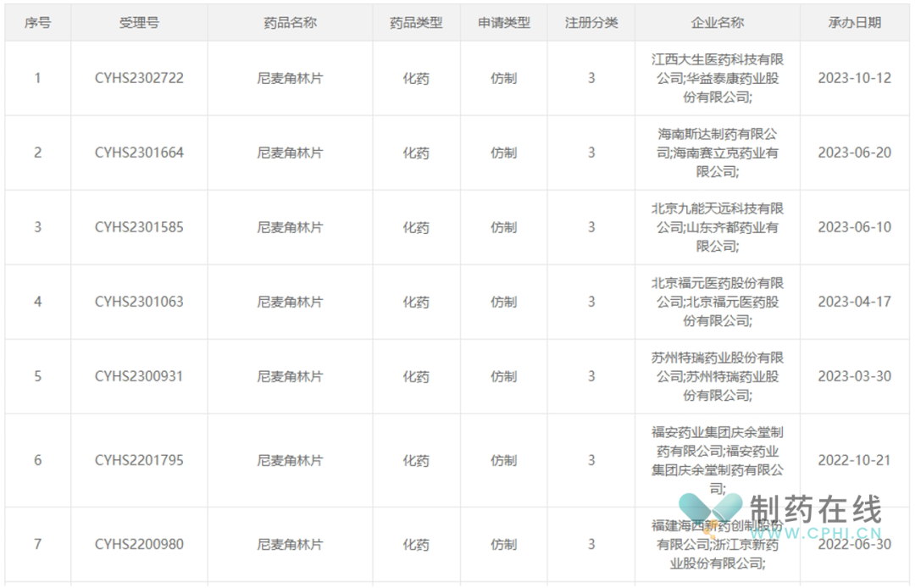Click the 企业名称 column header
915x588 pixels.
point(717,23)
